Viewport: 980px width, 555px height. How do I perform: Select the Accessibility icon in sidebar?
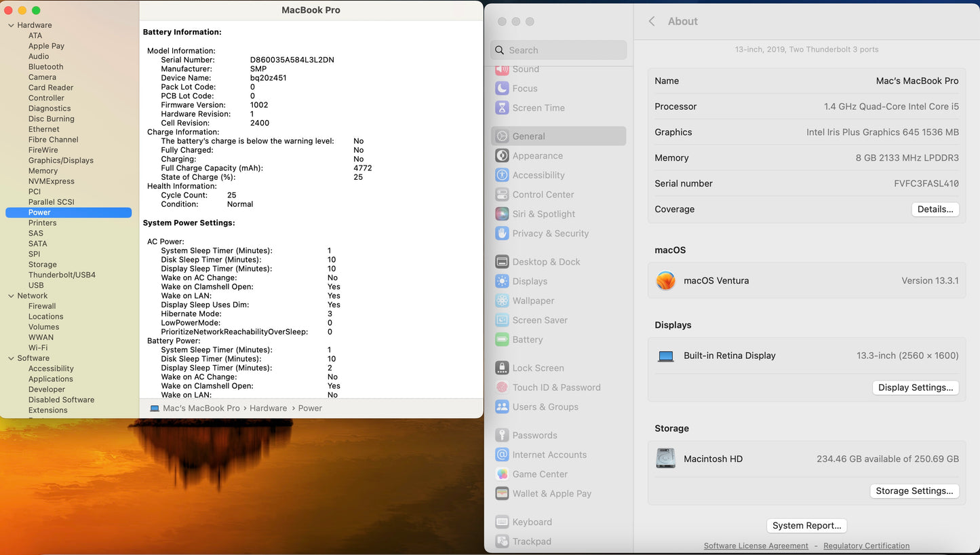(x=502, y=175)
